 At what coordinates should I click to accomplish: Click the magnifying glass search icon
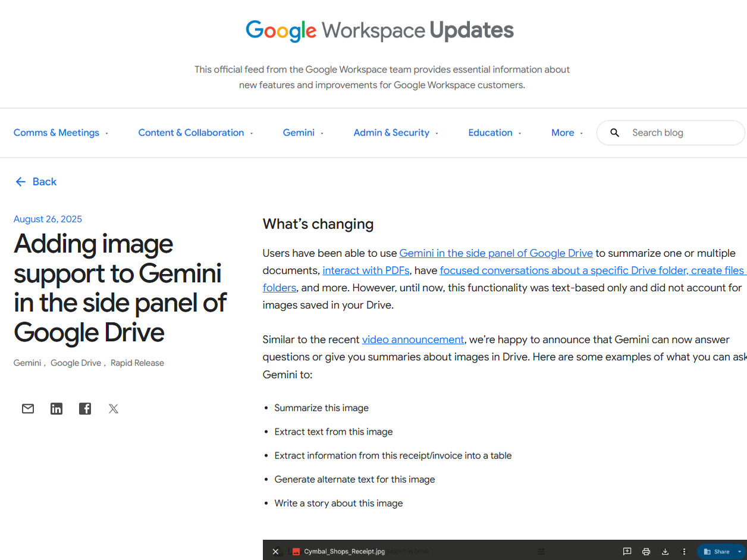coord(614,133)
